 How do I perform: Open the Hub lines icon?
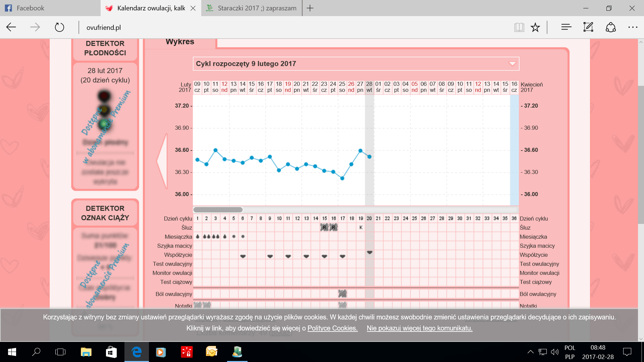click(x=566, y=27)
